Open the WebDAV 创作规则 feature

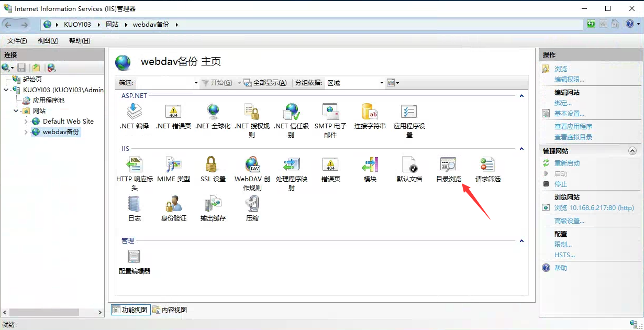(252, 173)
